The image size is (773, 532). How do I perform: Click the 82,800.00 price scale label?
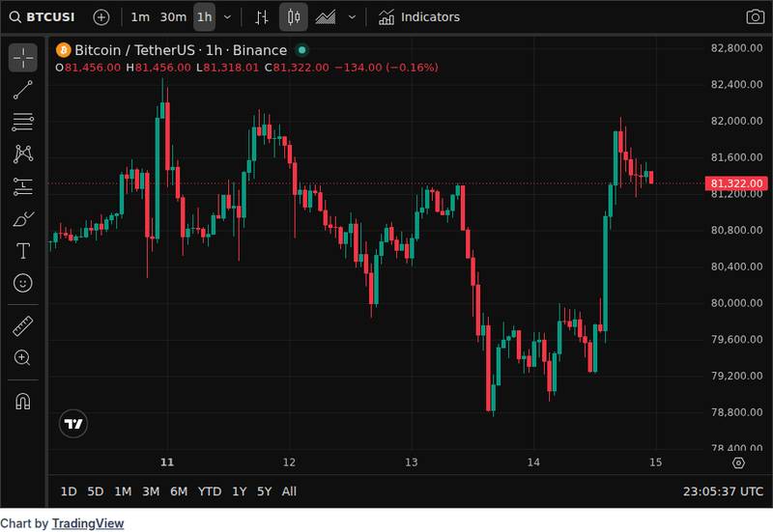point(736,48)
